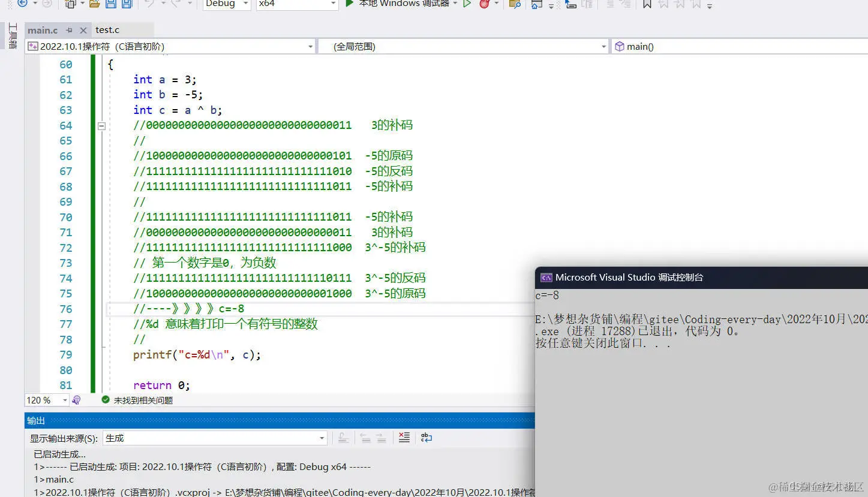868x497 pixels.
Task: Click the 已启动生成... output line
Action: (x=59, y=454)
